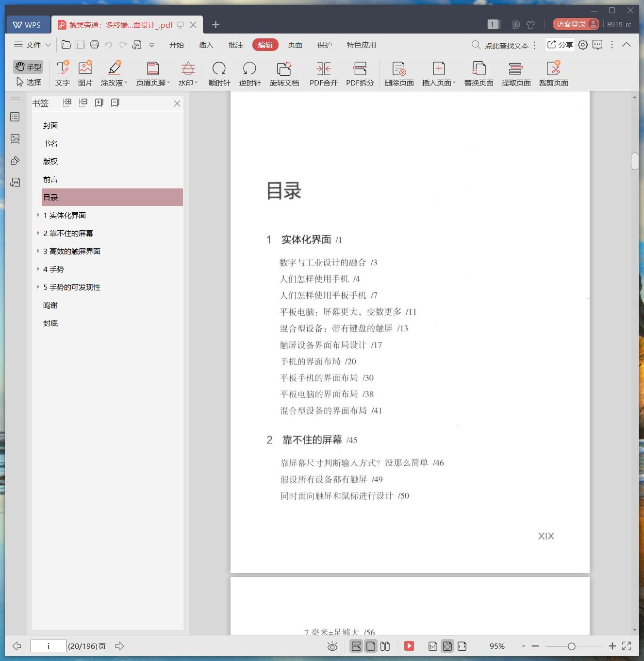Expand the 5 手势的可发现性 bookmark
Screen dimensions: 644x661
[x=38, y=287]
